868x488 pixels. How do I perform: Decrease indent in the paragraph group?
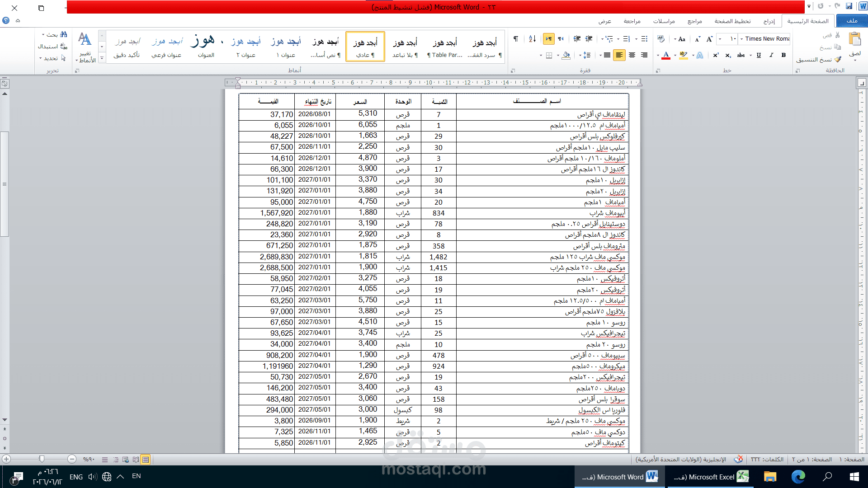click(589, 39)
